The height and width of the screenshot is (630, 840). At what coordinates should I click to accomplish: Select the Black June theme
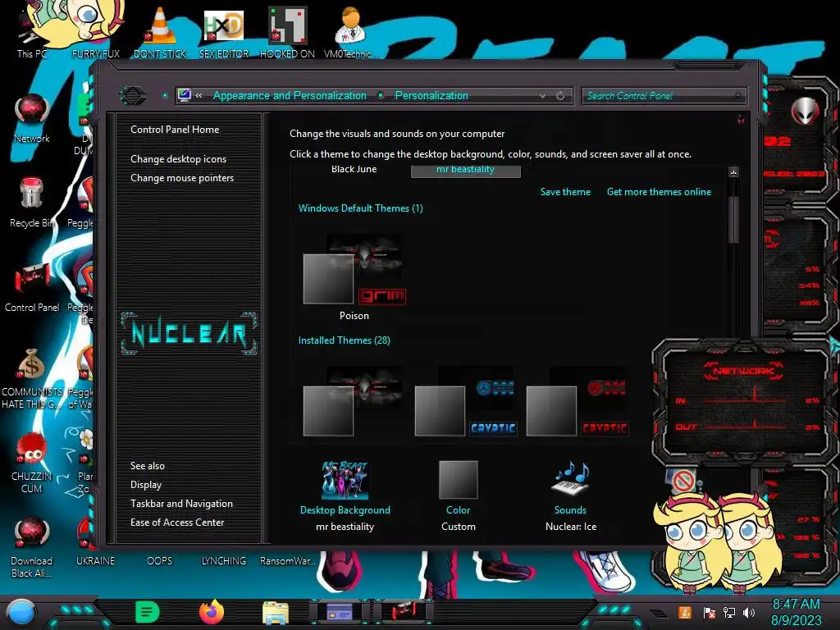(x=354, y=170)
